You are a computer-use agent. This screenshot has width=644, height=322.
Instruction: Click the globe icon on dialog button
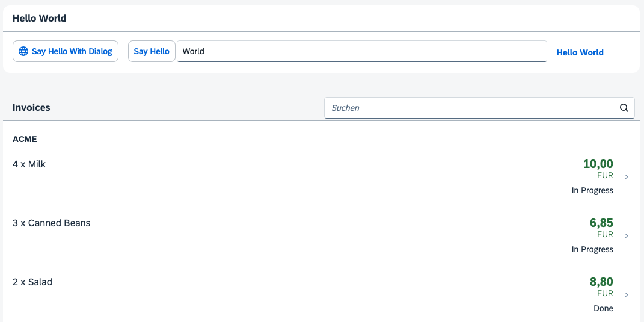click(x=23, y=51)
